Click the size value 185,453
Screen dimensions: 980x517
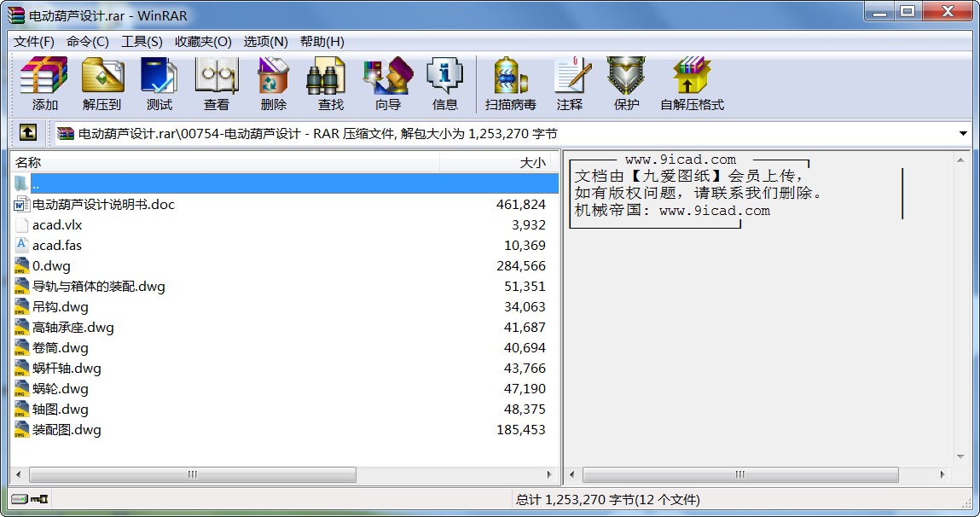point(520,429)
